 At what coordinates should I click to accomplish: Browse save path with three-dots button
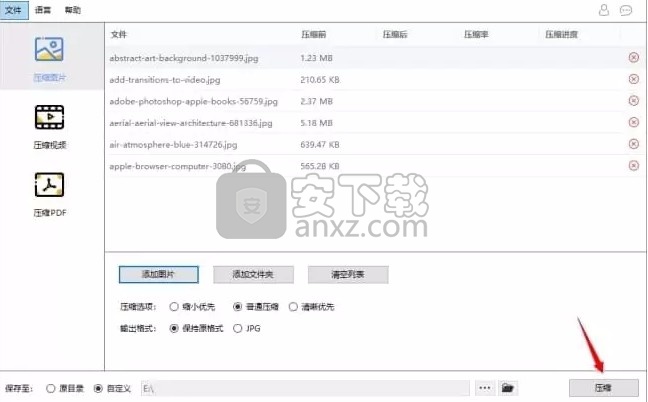pyautogui.click(x=485, y=387)
